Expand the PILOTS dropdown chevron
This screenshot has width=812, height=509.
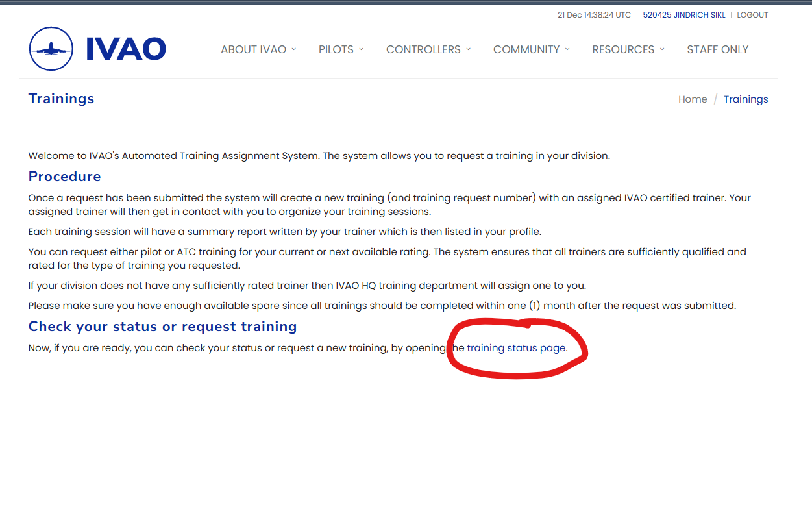pyautogui.click(x=361, y=49)
